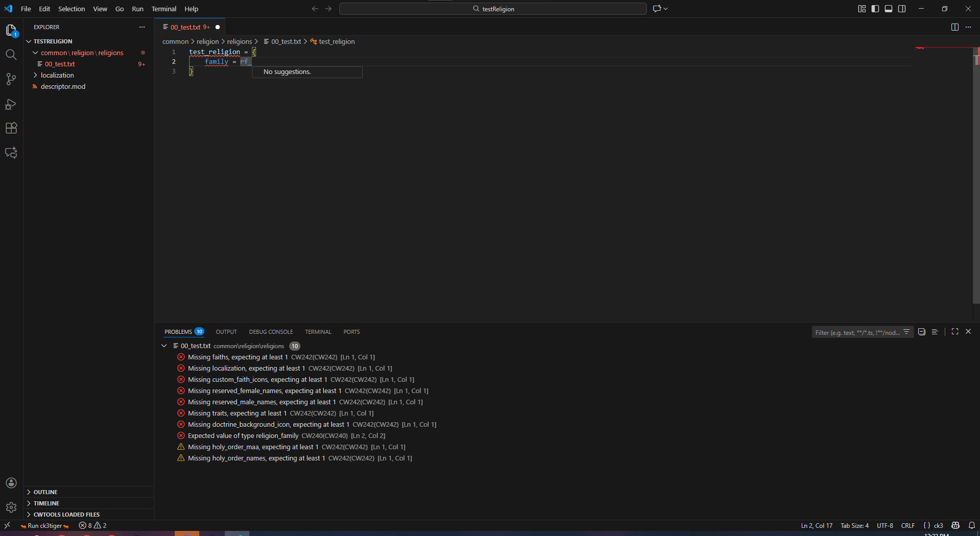
Task: Open the Go menu
Action: point(120,9)
